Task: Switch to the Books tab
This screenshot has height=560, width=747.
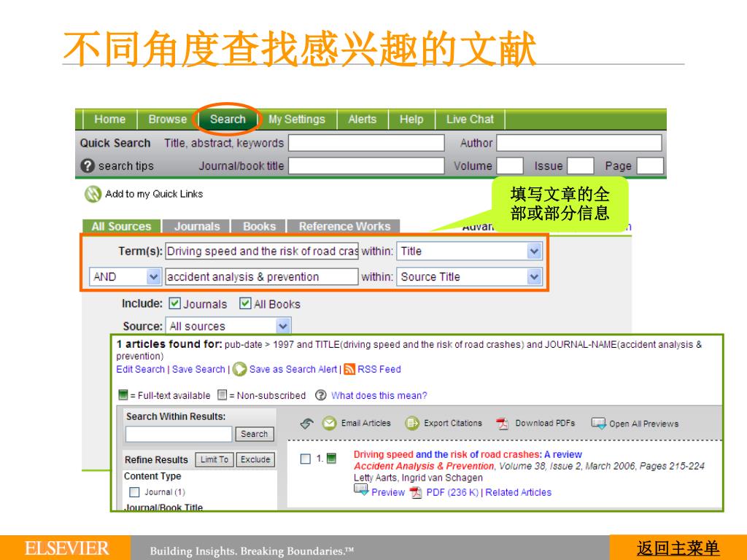Action: click(259, 226)
